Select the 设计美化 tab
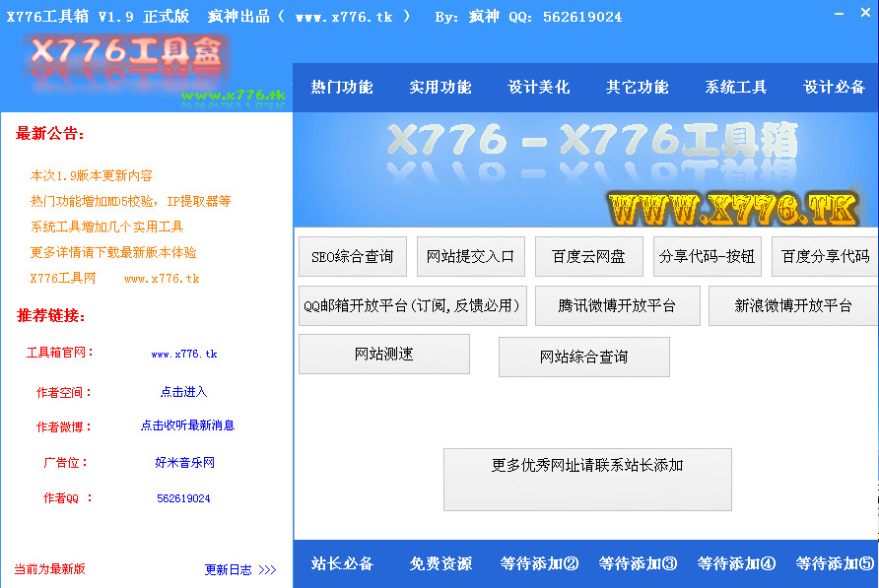 [x=538, y=87]
